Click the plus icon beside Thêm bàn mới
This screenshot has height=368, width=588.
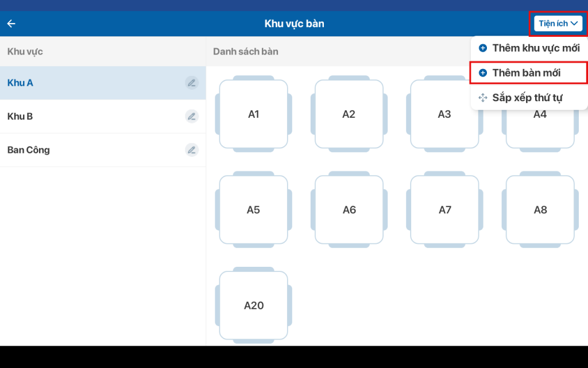point(483,73)
